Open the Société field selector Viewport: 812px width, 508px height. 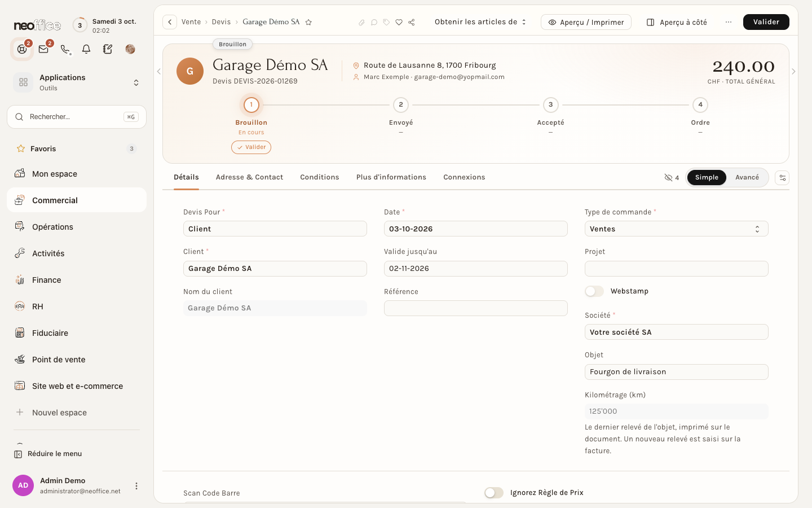[676, 332]
